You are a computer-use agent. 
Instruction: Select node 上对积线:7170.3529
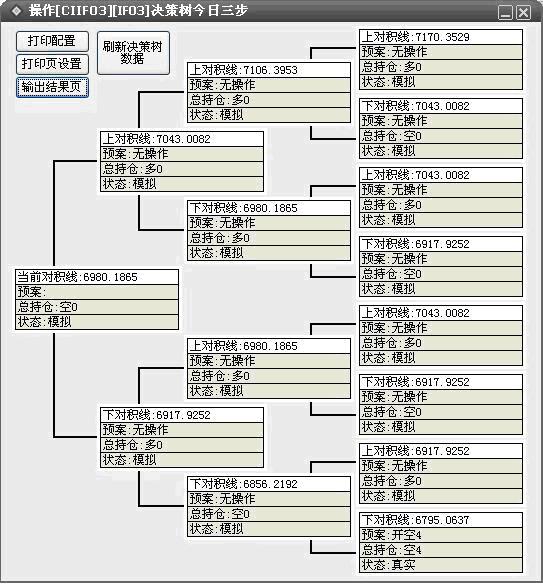(x=441, y=37)
